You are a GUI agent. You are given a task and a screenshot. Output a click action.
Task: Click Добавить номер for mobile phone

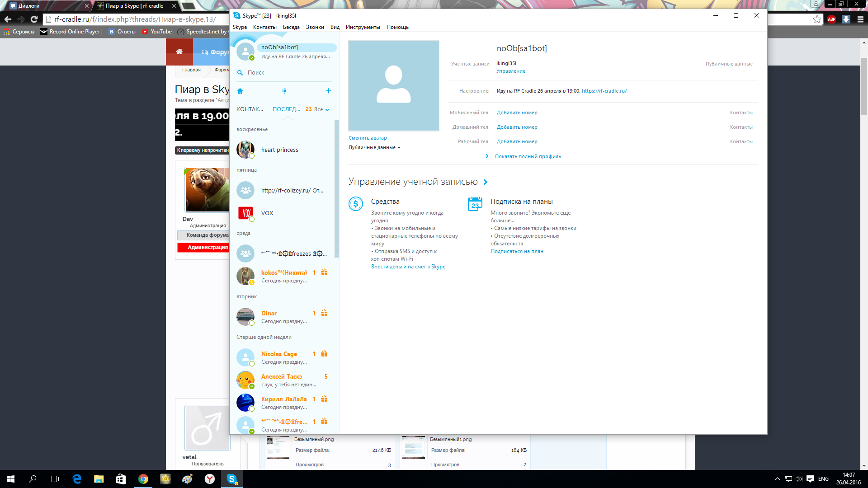coord(517,113)
